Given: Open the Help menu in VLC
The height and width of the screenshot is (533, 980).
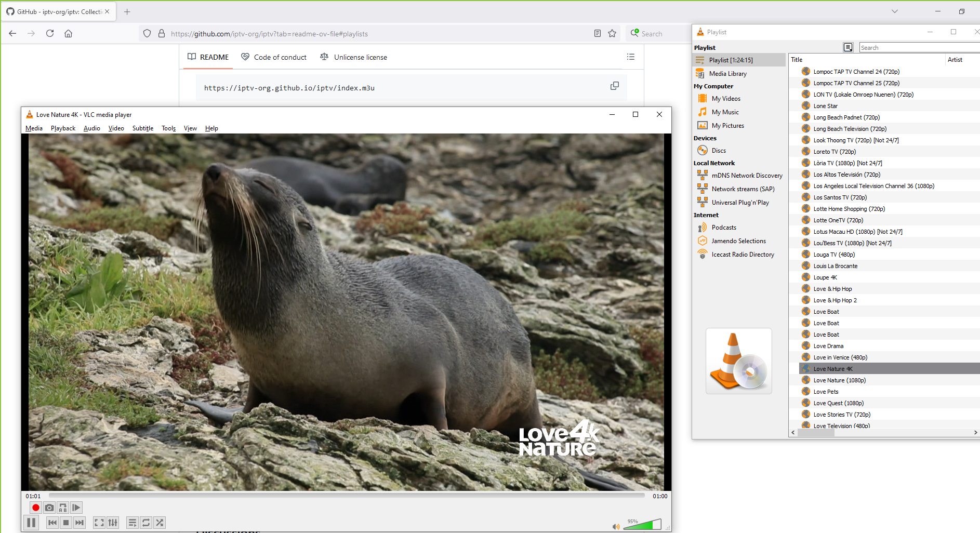Looking at the screenshot, I should click(211, 128).
